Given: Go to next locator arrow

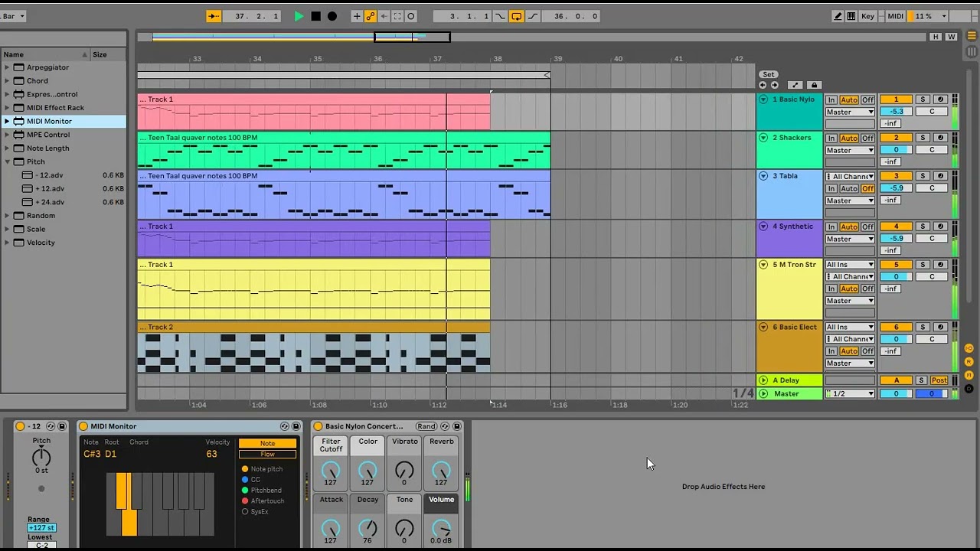Looking at the screenshot, I should click(774, 85).
